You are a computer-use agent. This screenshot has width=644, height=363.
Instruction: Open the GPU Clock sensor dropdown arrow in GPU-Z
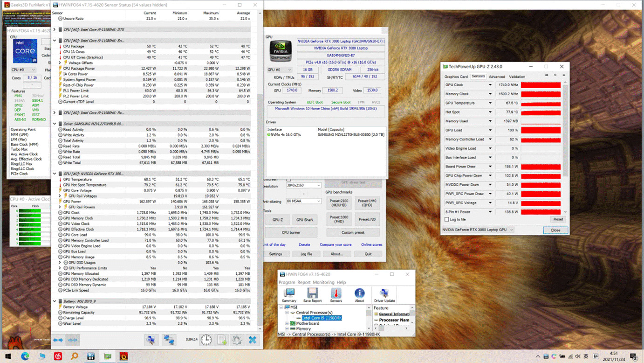click(x=490, y=85)
